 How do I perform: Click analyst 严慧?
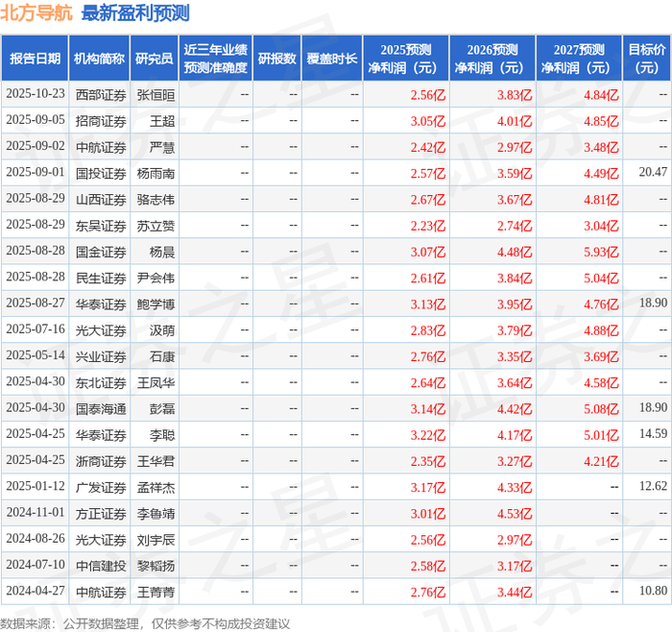[x=162, y=147]
